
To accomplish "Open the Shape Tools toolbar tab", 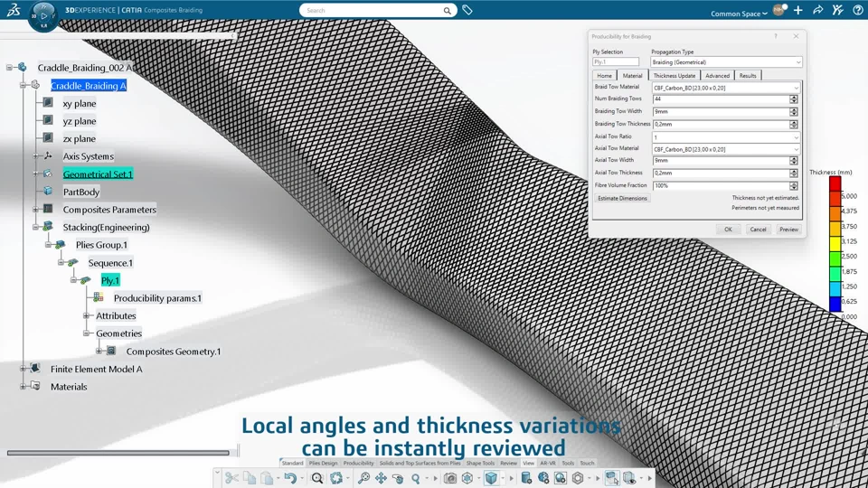I will coord(480,463).
